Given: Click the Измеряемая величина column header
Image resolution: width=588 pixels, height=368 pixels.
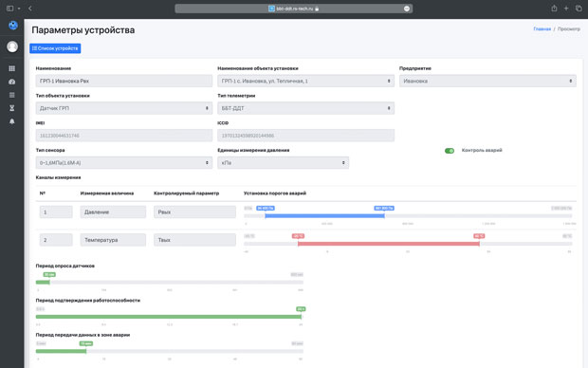Looking at the screenshot, I should tap(107, 193).
